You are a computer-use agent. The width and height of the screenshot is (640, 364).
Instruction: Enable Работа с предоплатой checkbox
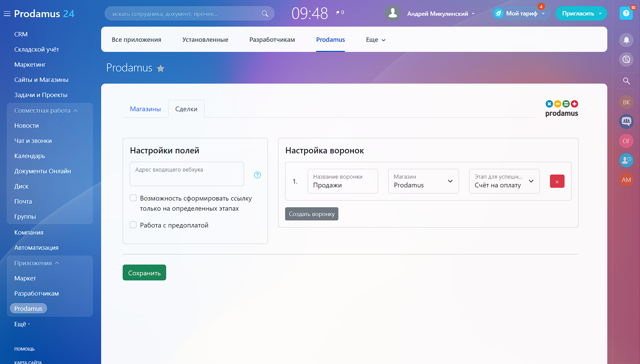[x=133, y=225]
